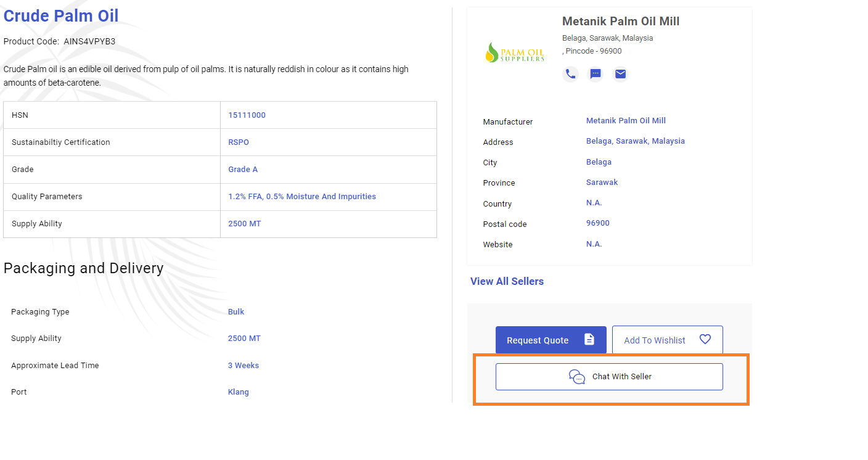Click the N.A. value beside Website
The height and width of the screenshot is (460, 868).
[594, 244]
